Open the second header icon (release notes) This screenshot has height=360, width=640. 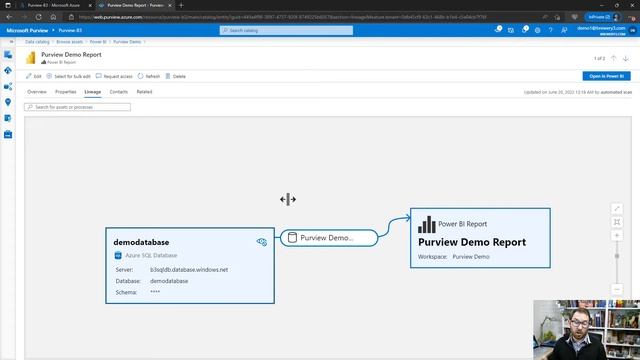tap(511, 30)
